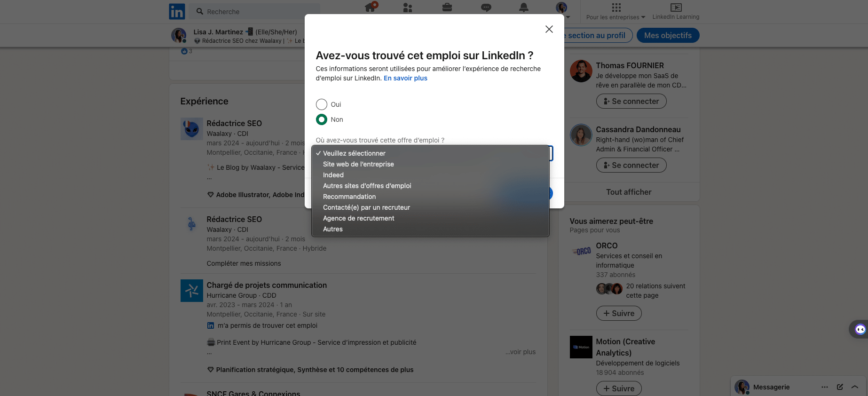Viewport: 868px width, 396px height.
Task: Open Messagerie options three dots
Action: tap(825, 387)
